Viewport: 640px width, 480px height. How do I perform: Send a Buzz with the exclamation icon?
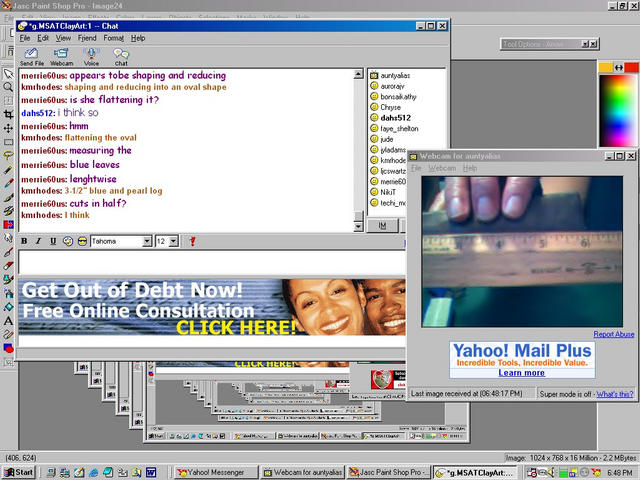[x=192, y=241]
